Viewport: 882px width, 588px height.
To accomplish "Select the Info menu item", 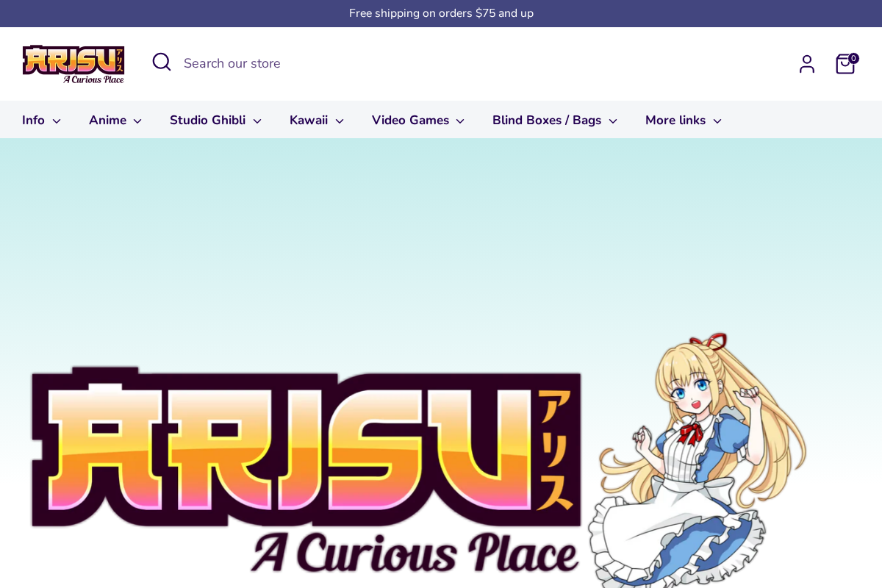I will pyautogui.click(x=32, y=120).
